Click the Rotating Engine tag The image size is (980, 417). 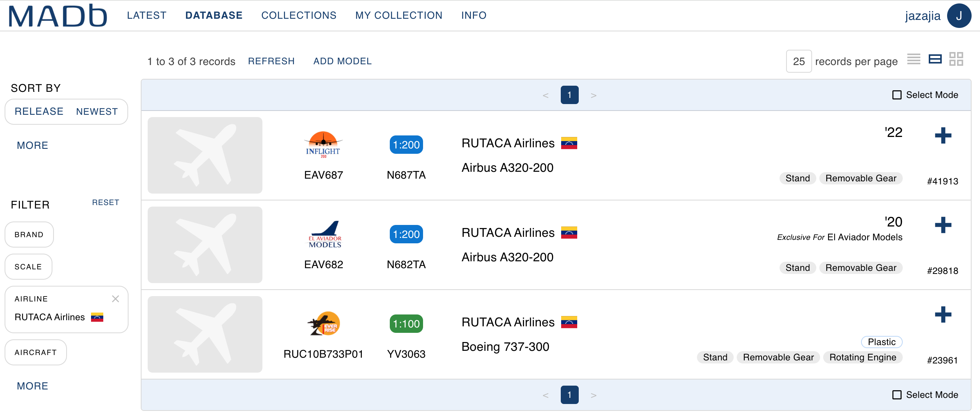pyautogui.click(x=863, y=357)
